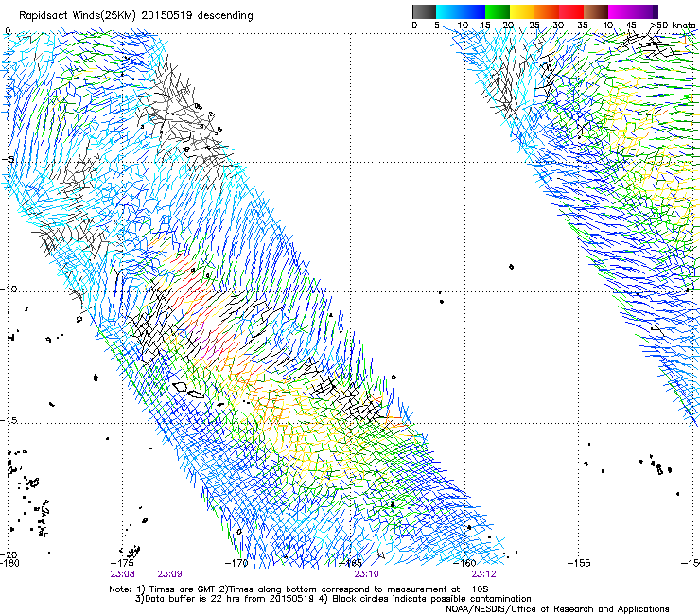
Task: Click the 'Times are GMT' note line
Action: point(299,589)
